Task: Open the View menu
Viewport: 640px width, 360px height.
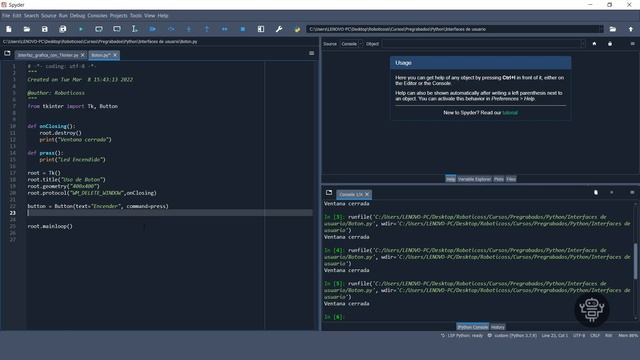Action: tap(149, 16)
